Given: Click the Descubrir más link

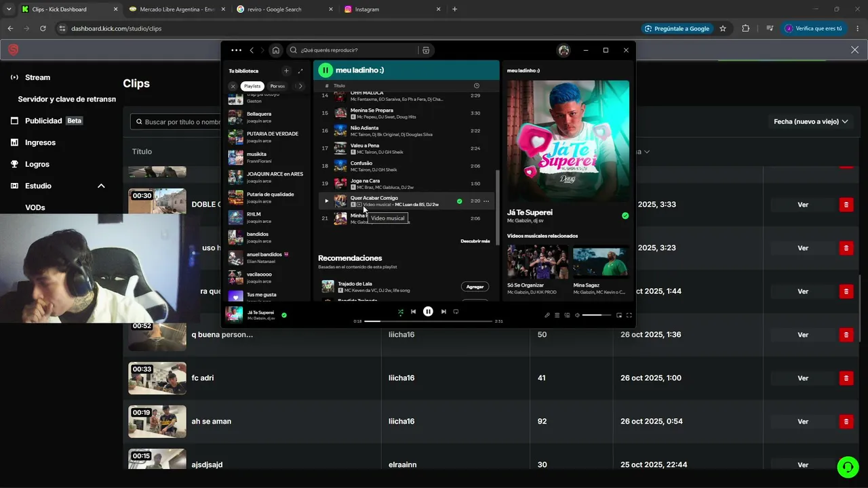Looking at the screenshot, I should click(475, 241).
